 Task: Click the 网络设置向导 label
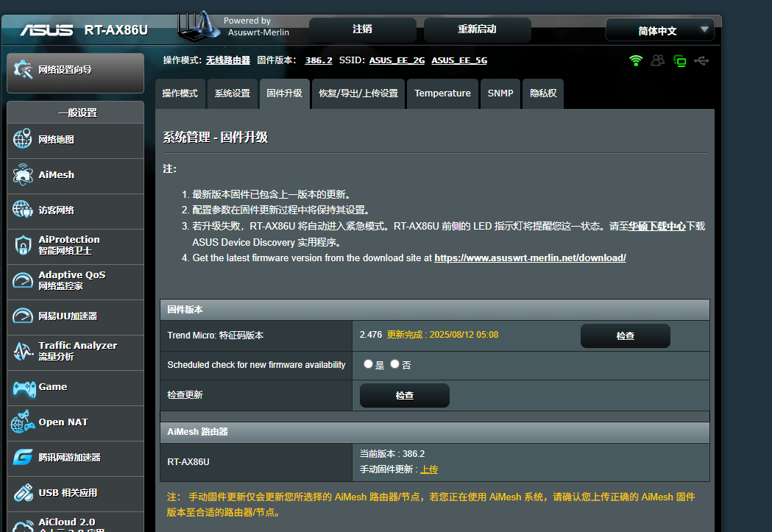[x=65, y=69]
